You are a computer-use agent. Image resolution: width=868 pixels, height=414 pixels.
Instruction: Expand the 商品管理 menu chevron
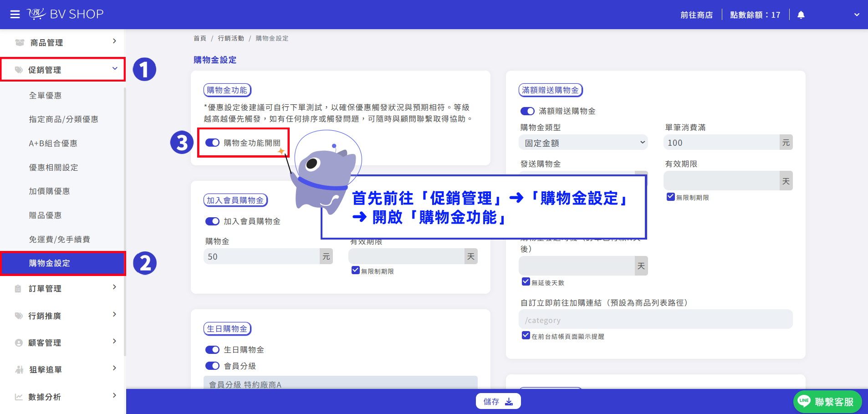click(x=114, y=41)
